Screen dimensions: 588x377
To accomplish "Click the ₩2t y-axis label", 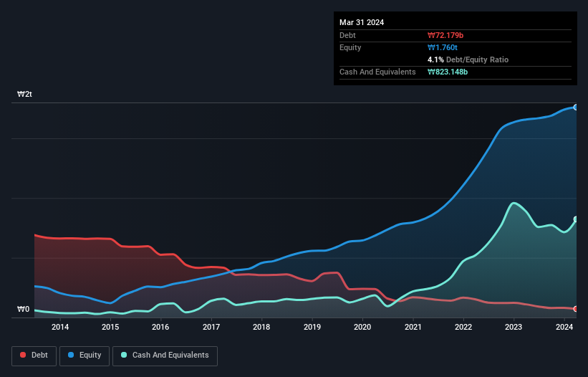I will click(25, 94).
